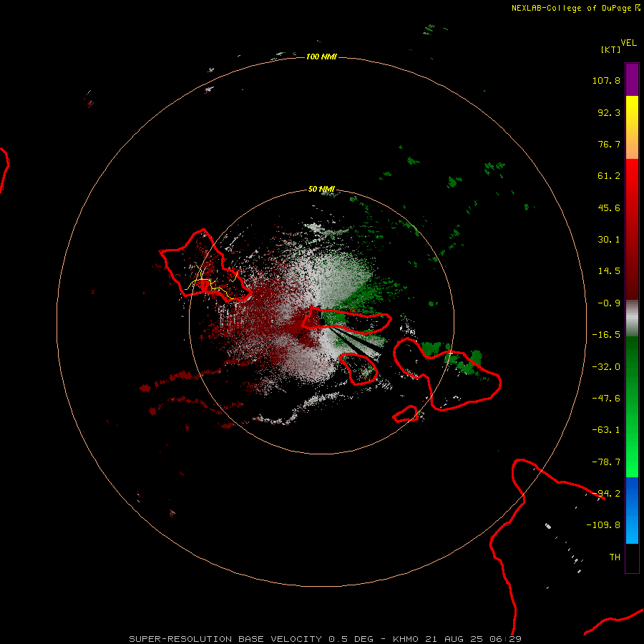This screenshot has width=644, height=644.
Task: Click the [KT] units label
Action: point(610,49)
